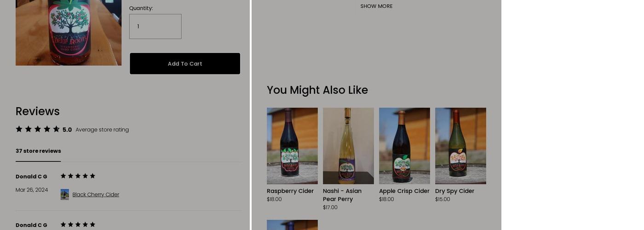This screenshot has width=644, height=230.
Task: Select the Apple Crisp Cider bottle image
Action: 404,146
